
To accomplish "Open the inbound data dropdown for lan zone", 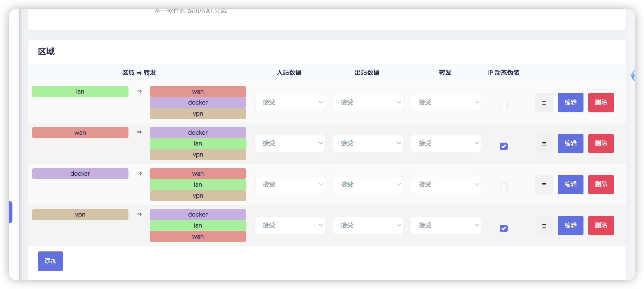I will coord(289,102).
